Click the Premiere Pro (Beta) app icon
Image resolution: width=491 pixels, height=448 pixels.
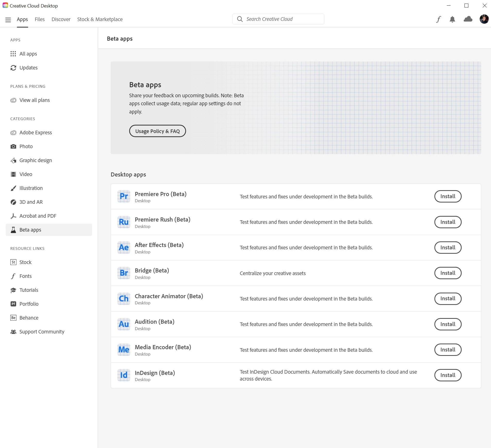click(x=124, y=196)
